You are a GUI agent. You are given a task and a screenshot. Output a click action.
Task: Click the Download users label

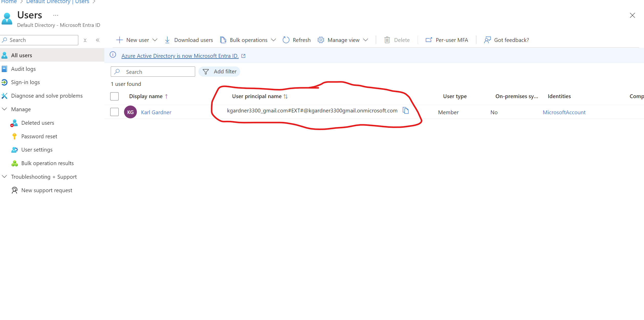(194, 40)
